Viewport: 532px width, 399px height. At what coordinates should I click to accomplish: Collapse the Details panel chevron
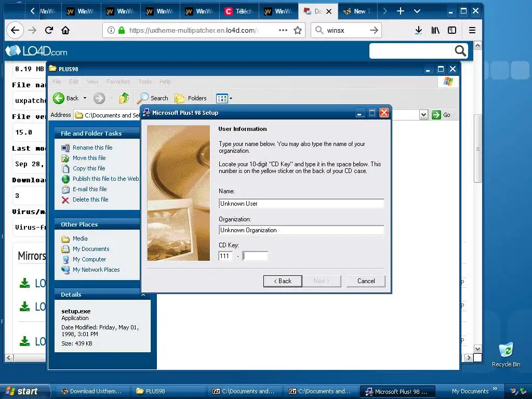click(x=143, y=295)
